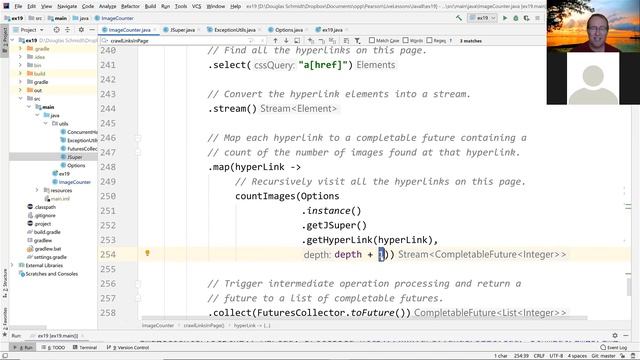Hide the Project tool window
Viewport: 640px width, 360px height.
(92, 30)
